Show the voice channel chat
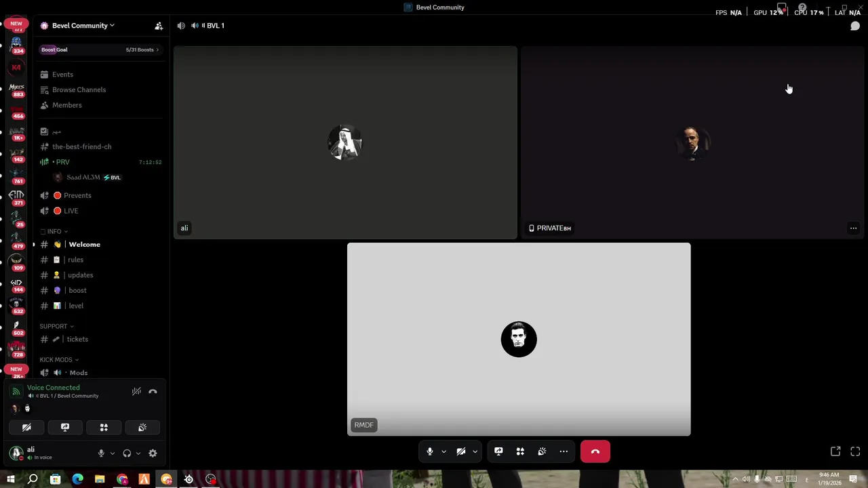 point(855,26)
